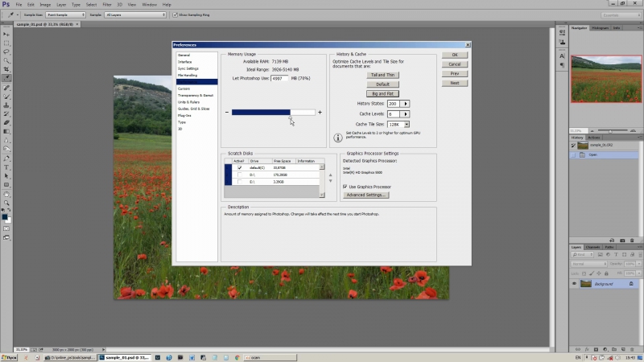This screenshot has width=644, height=362.
Task: Click the Big and Flat button
Action: click(x=382, y=94)
